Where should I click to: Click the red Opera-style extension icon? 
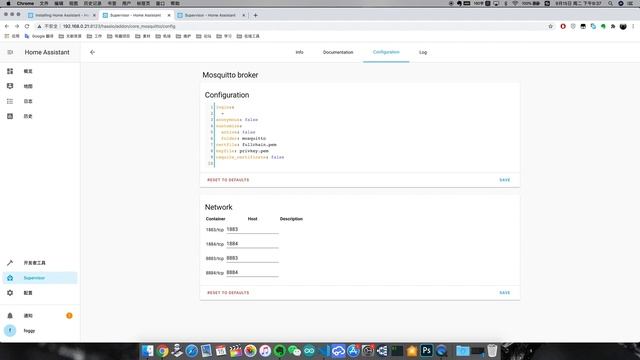(563, 26)
